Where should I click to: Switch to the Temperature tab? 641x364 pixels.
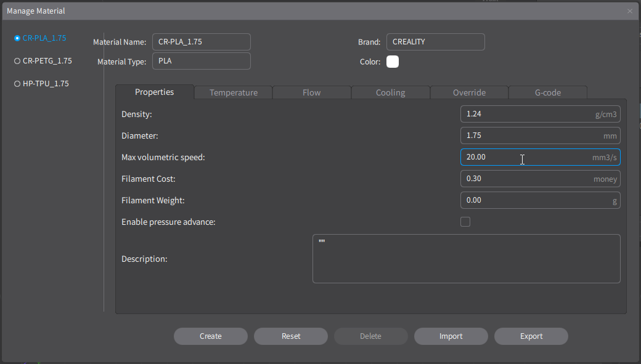(x=233, y=92)
